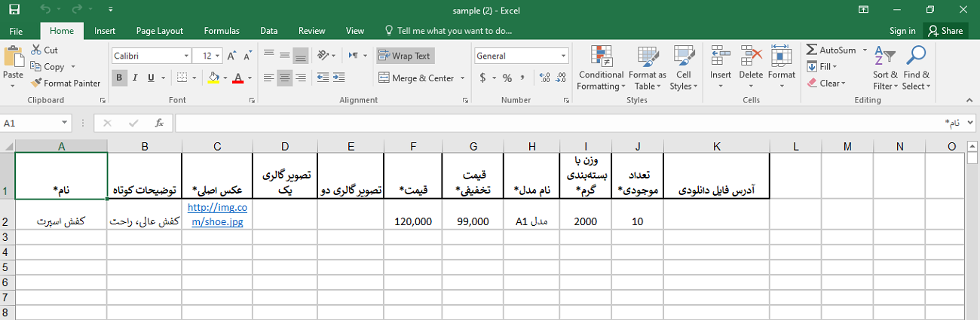Switch to the Page Layout tab
Image resolution: width=980 pixels, height=320 pixels.
click(x=160, y=31)
